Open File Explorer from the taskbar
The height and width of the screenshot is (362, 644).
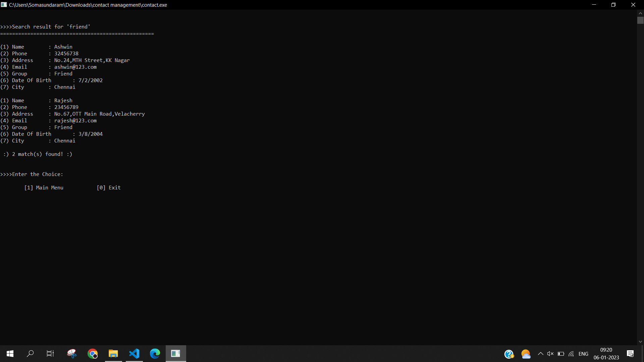click(x=113, y=354)
